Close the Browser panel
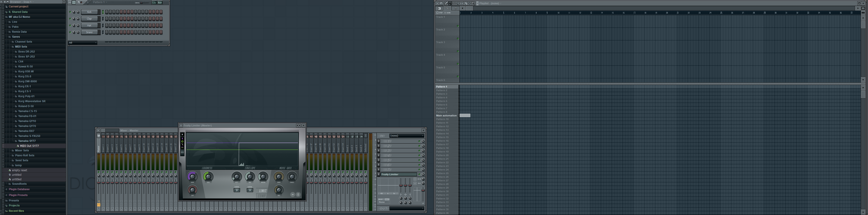The image size is (868, 215). (x=64, y=2)
